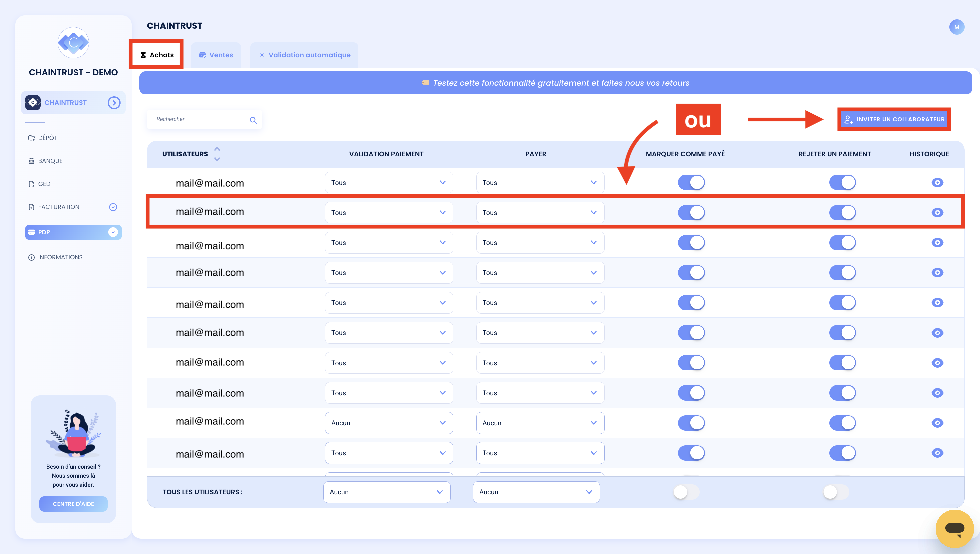This screenshot has height=554, width=980.
Task: Open Validation Paiement dropdown for Tous les utilisateurs
Action: pyautogui.click(x=387, y=492)
